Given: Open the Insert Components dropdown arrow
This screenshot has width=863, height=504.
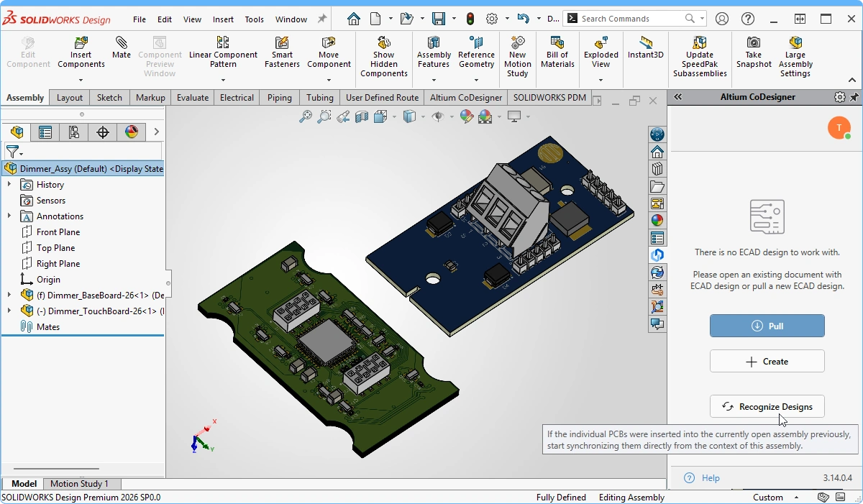Looking at the screenshot, I should pos(81,80).
